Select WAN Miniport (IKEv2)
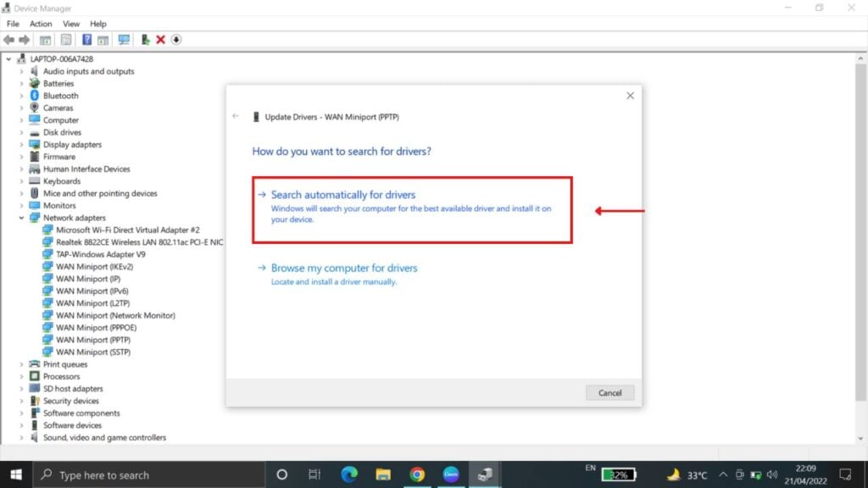The image size is (868, 488). click(x=95, y=267)
